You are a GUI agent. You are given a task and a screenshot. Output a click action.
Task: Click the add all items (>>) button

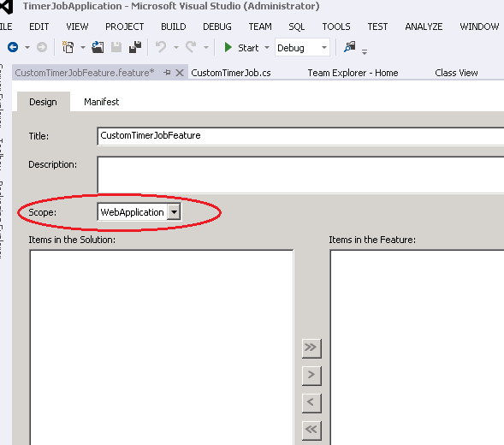[x=311, y=348]
